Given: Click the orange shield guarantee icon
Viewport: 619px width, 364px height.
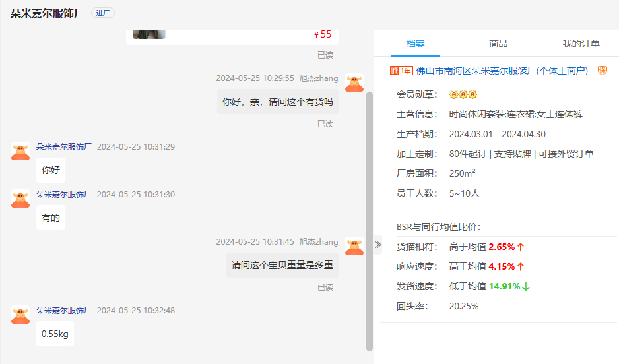Looking at the screenshot, I should (x=602, y=71).
